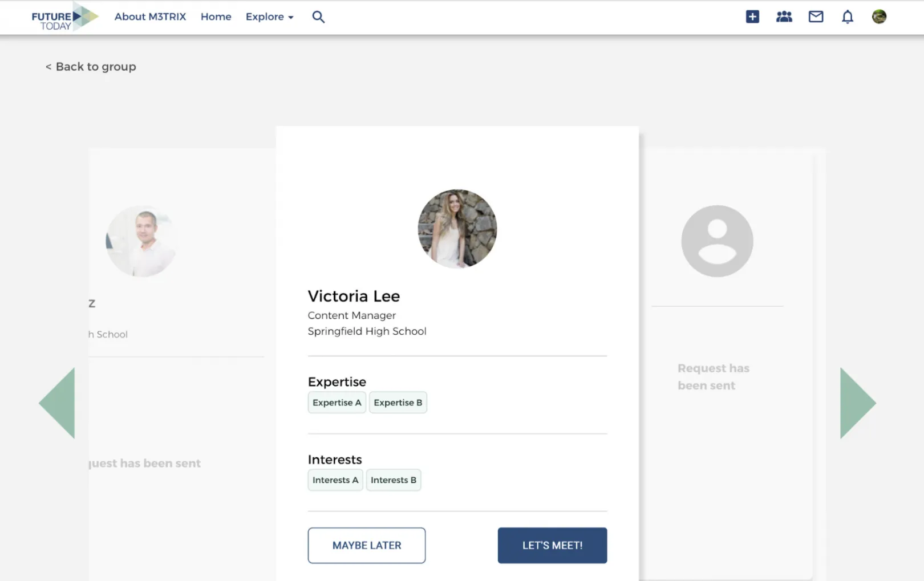This screenshot has width=924, height=581.
Task: Select the Expertise A tag
Action: tap(337, 403)
